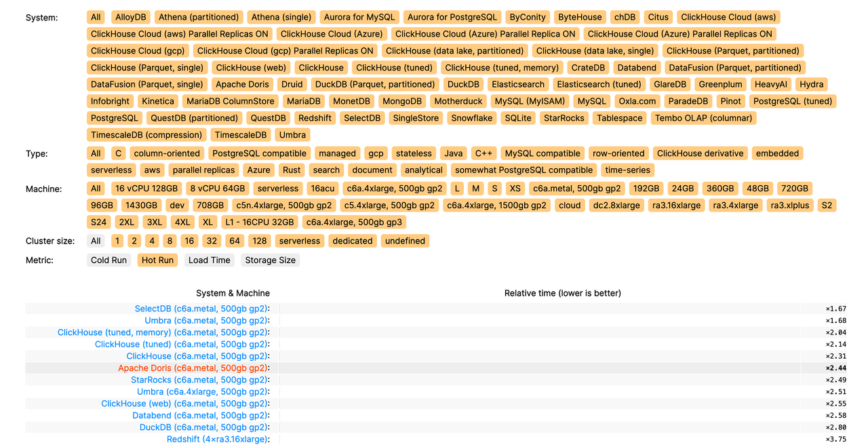Open Umbra (c6a.4xlarge, 500gb gp2) result

[202, 391]
